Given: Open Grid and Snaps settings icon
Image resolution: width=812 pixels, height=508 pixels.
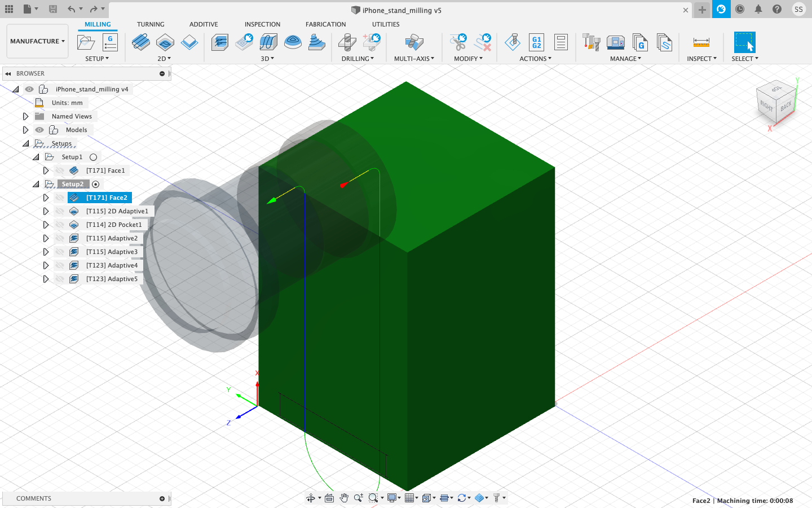Looking at the screenshot, I should coord(409,498).
